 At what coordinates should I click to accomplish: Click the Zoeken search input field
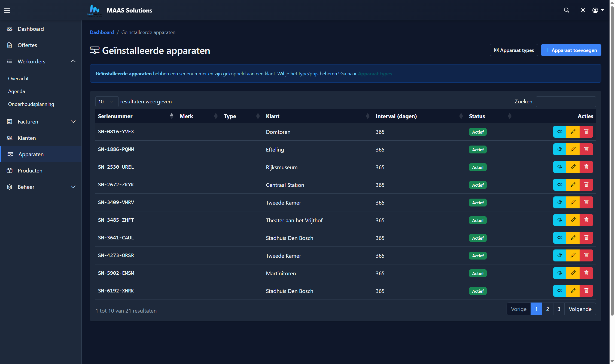(565, 101)
